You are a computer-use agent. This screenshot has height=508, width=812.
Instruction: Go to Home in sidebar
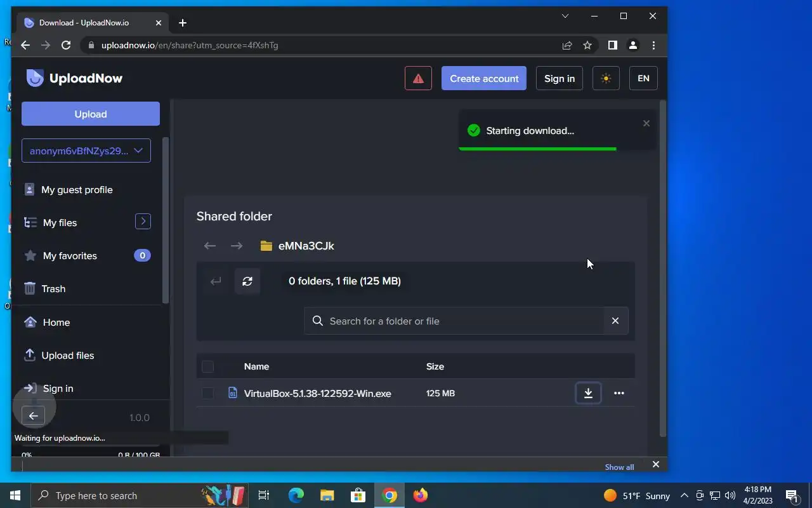56,322
